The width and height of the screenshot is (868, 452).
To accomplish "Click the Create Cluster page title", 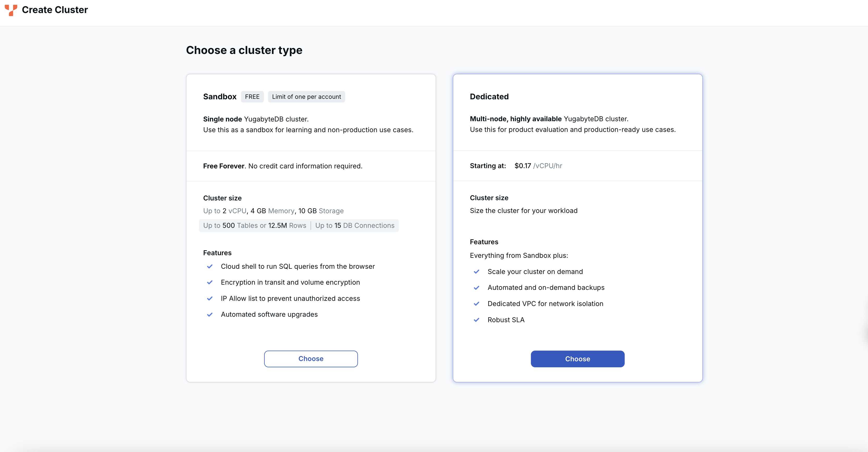I will (x=55, y=10).
